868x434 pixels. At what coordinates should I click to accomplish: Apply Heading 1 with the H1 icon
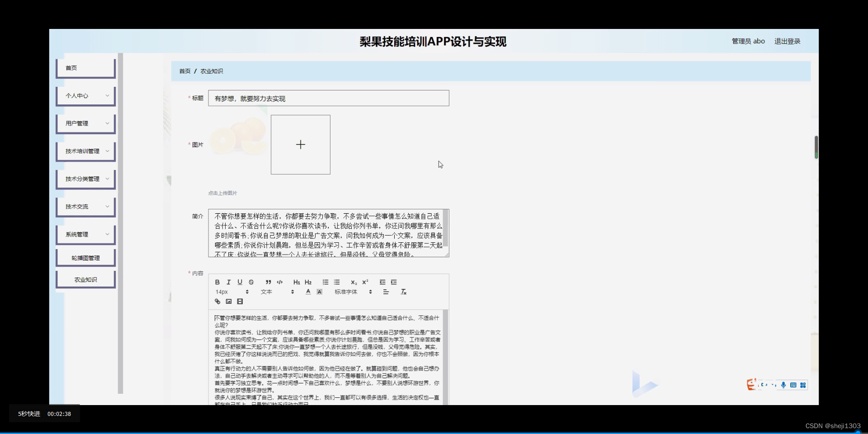(296, 282)
